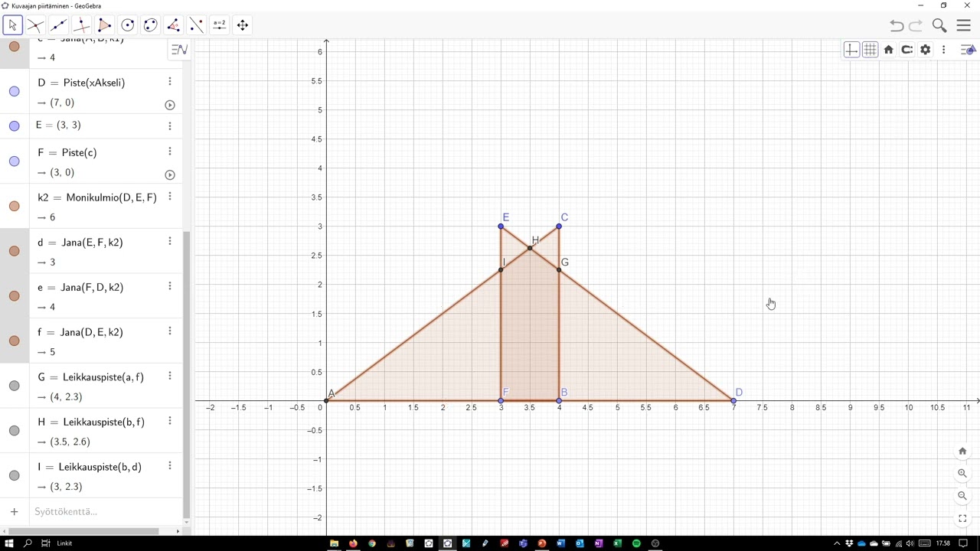Open more options for row G
Image resolution: width=980 pixels, height=551 pixels.
[x=170, y=377]
